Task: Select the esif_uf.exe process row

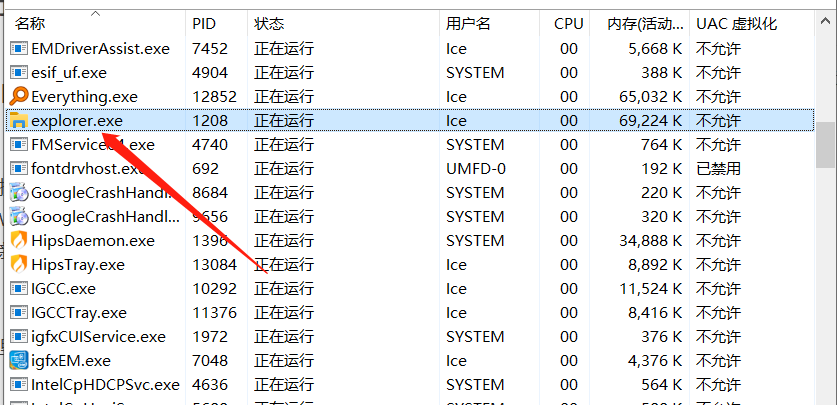Action: 409,73
